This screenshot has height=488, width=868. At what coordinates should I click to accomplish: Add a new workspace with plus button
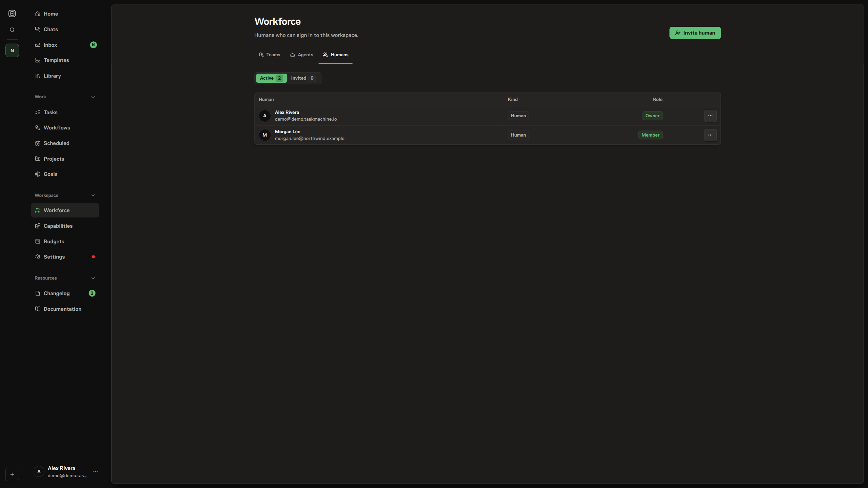(12, 474)
